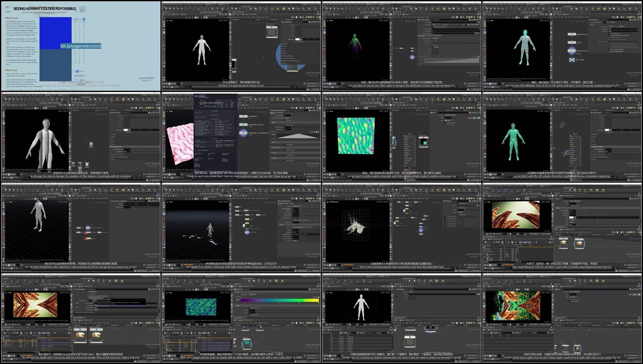The width and height of the screenshot is (643, 364).
Task: Open the frame with the grey human on a grid
Action: [81, 227]
